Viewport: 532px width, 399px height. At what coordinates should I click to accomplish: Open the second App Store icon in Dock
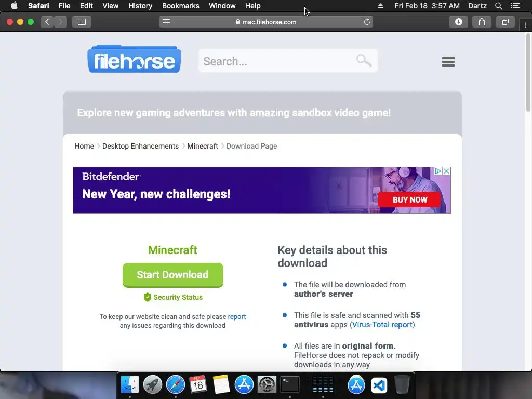pyautogui.click(x=356, y=385)
